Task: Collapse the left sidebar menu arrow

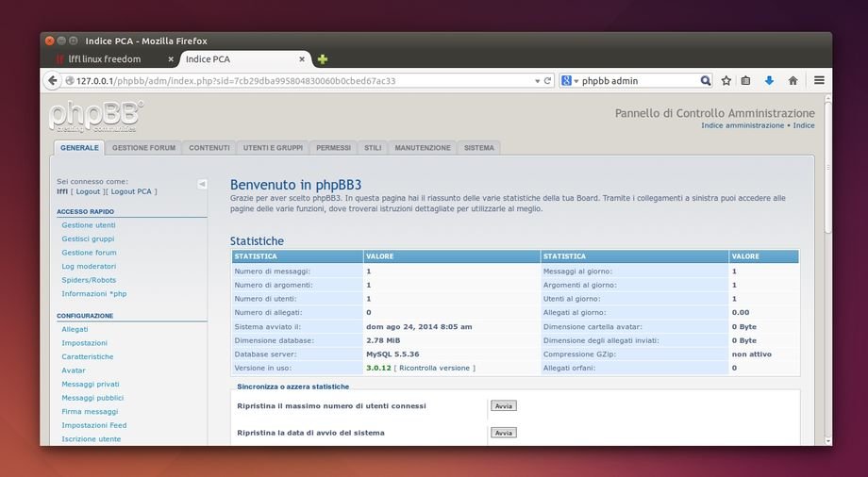Action: (202, 184)
